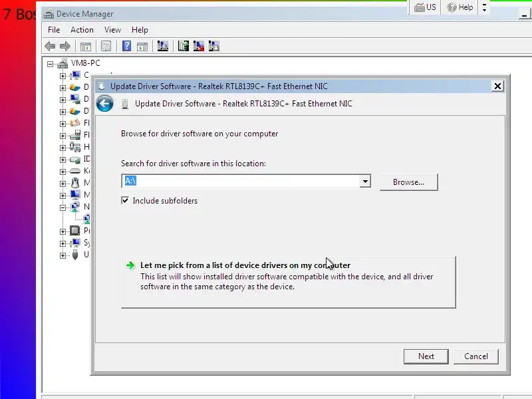
Task: Toggle Show/Hide Action Pane toolbar icon
Action: click(142, 46)
